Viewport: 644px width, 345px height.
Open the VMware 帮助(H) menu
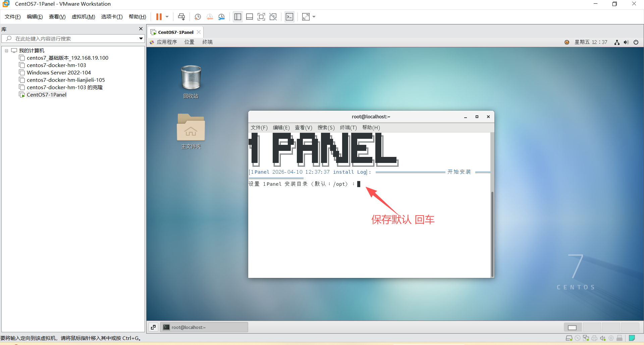coord(138,17)
